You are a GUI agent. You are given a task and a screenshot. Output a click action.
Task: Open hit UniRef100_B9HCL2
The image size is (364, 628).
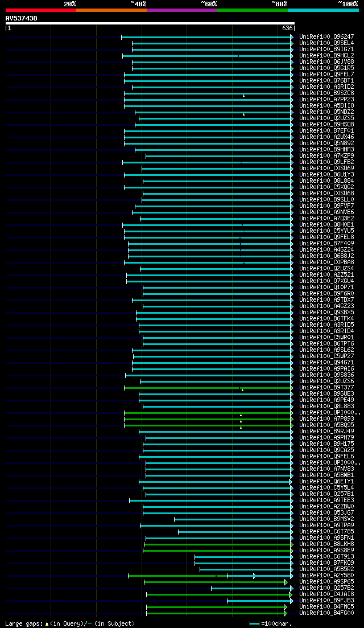(326, 56)
